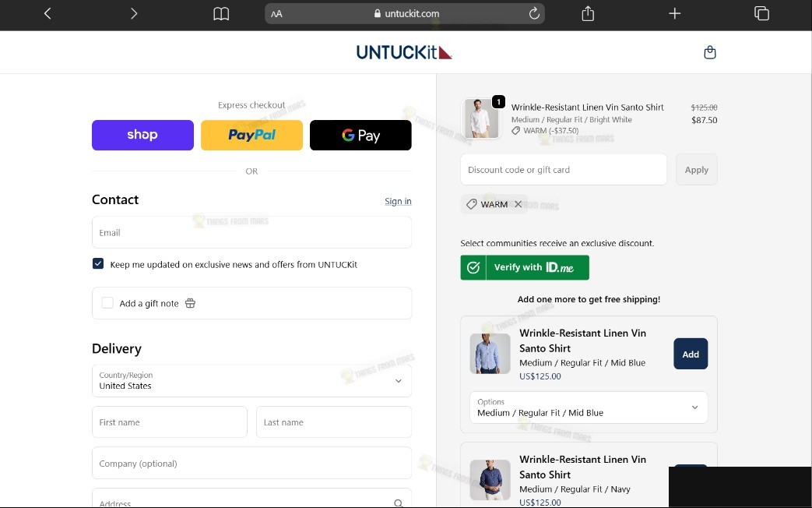Open the Country/Region dropdown

pos(251,380)
